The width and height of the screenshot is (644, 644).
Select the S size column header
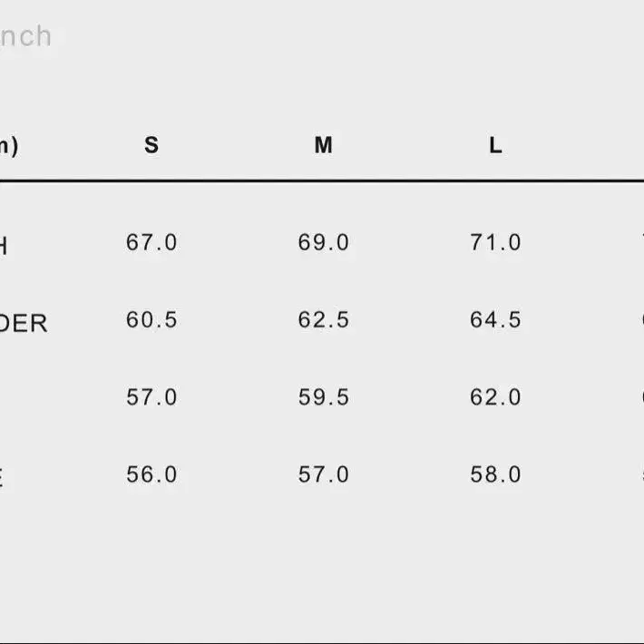tap(151, 145)
